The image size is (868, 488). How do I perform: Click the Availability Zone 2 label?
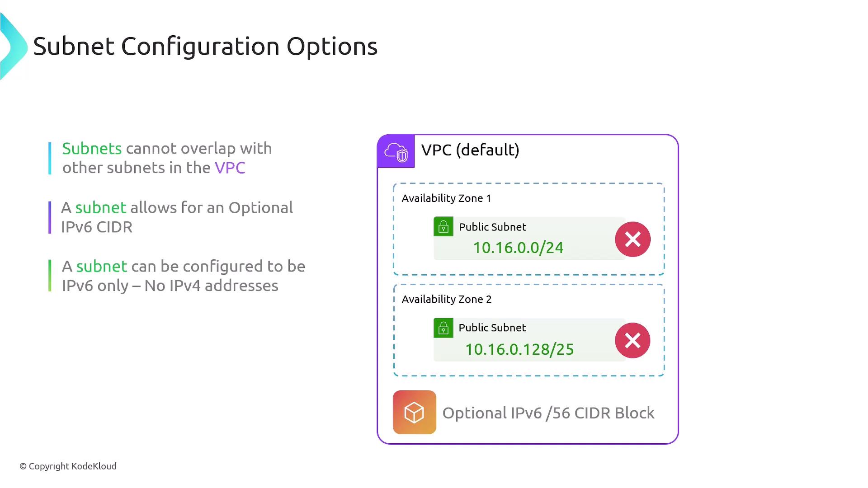[446, 299]
